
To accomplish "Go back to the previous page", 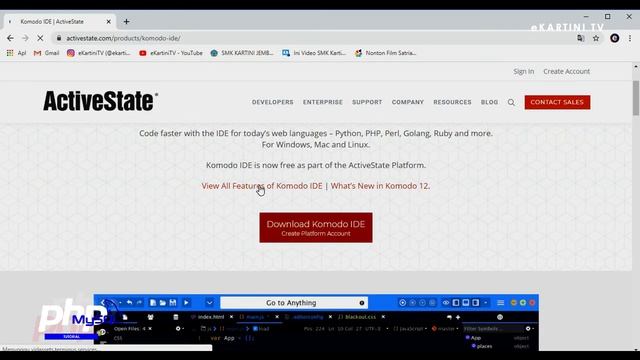I will tap(10, 38).
